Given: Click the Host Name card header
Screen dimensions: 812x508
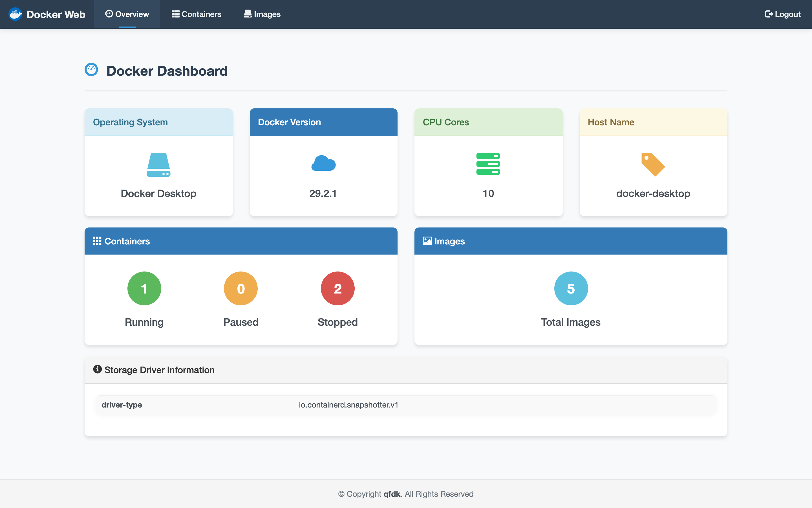Looking at the screenshot, I should 653,122.
